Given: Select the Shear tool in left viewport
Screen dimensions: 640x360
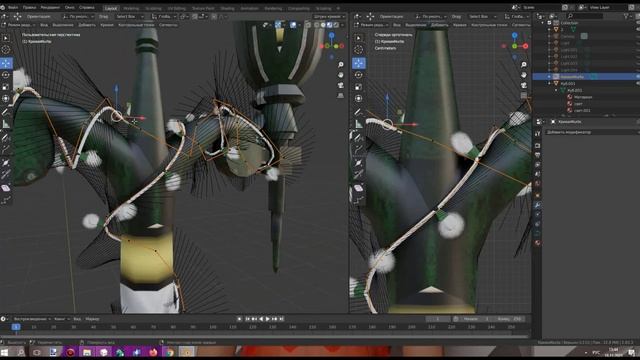Looking at the screenshot, I should (x=6, y=188).
